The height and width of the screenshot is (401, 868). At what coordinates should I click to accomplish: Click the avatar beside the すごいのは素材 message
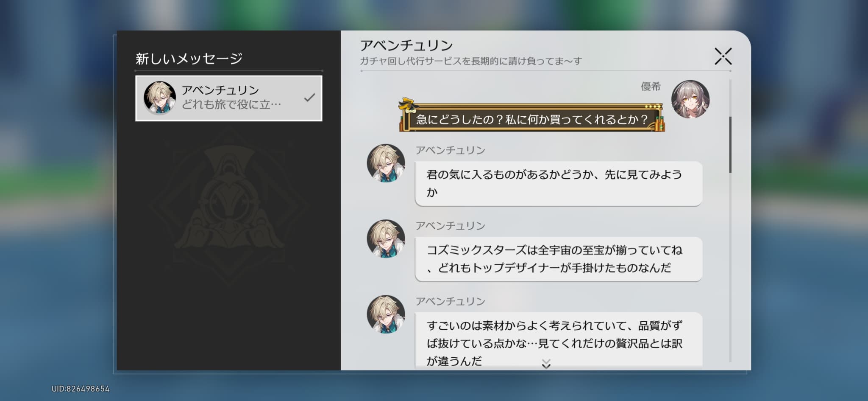tap(385, 314)
